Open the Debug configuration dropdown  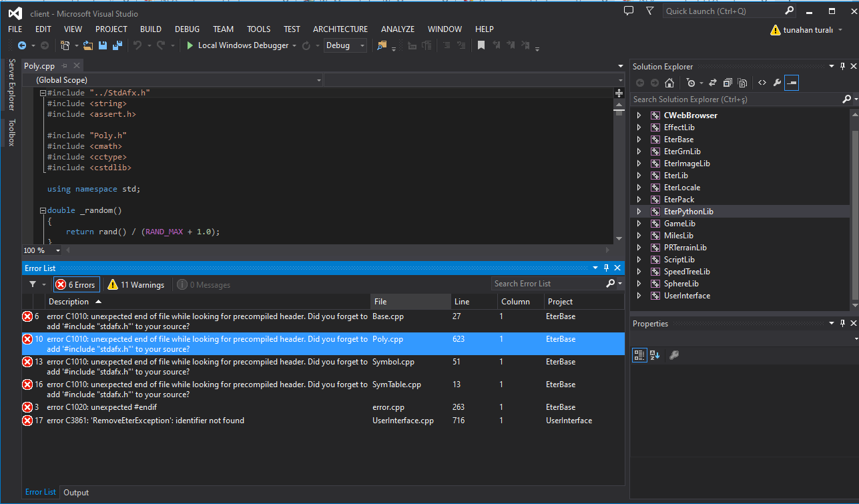[x=345, y=45]
